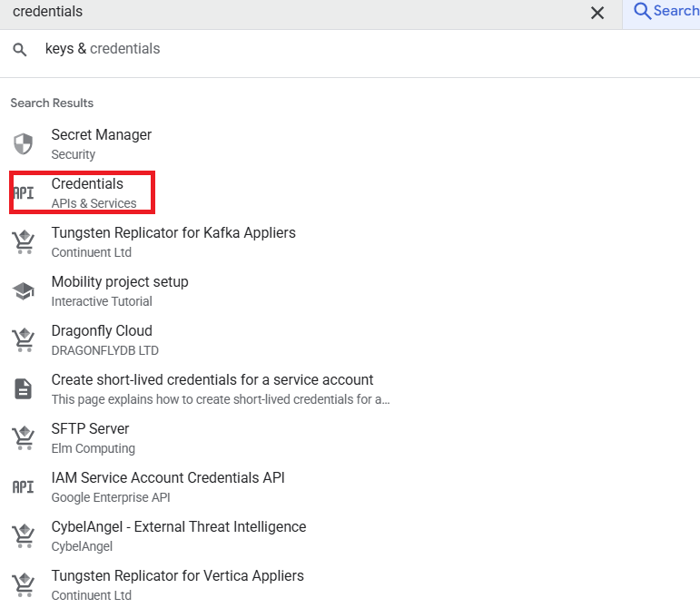
Task: Click the shield icon beside Secret Manager
Action: [23, 144]
